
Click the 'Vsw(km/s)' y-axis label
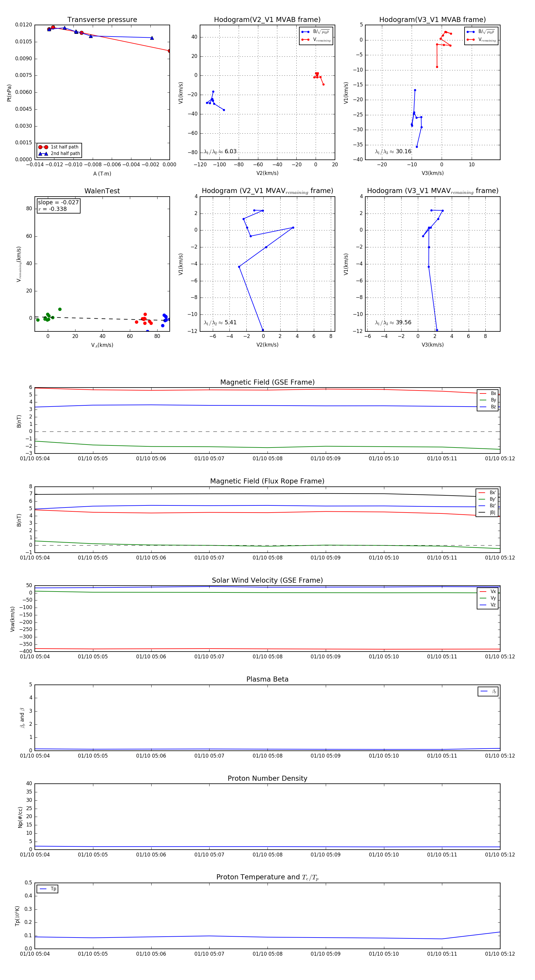(12, 619)
